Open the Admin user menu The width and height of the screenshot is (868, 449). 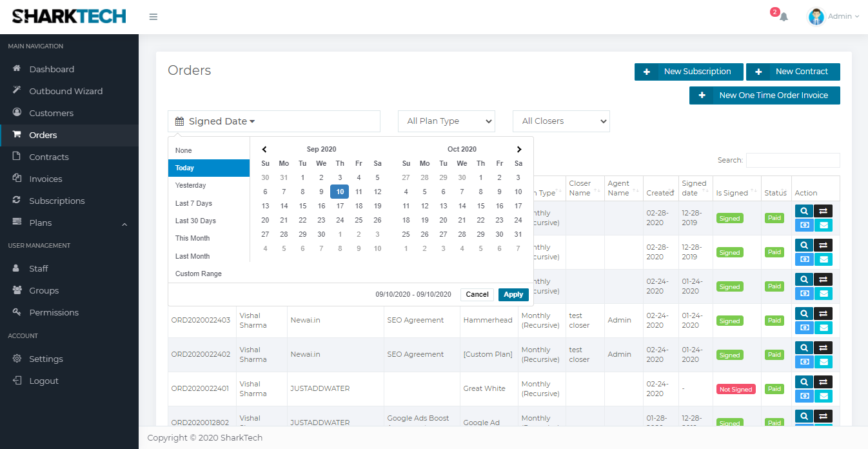point(834,17)
